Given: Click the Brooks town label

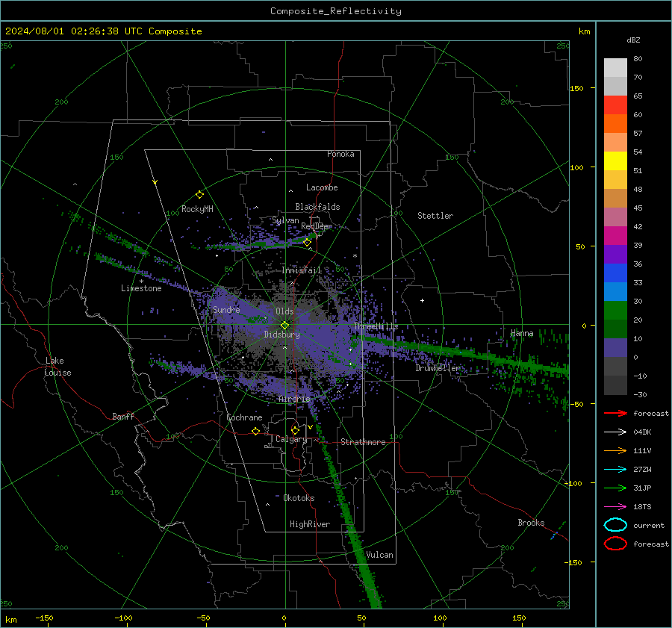Looking at the screenshot, I should (531, 523).
